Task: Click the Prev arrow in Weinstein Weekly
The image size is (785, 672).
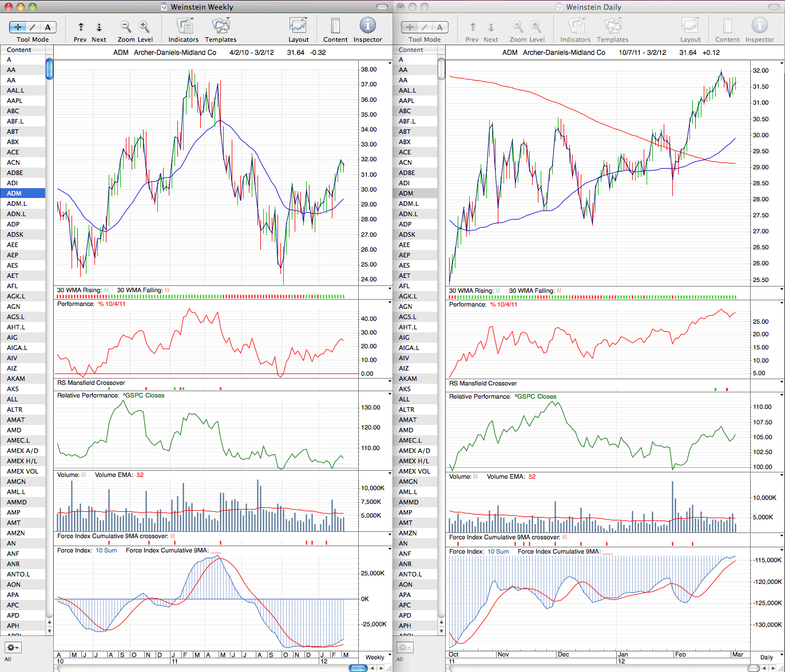Action: (x=81, y=27)
